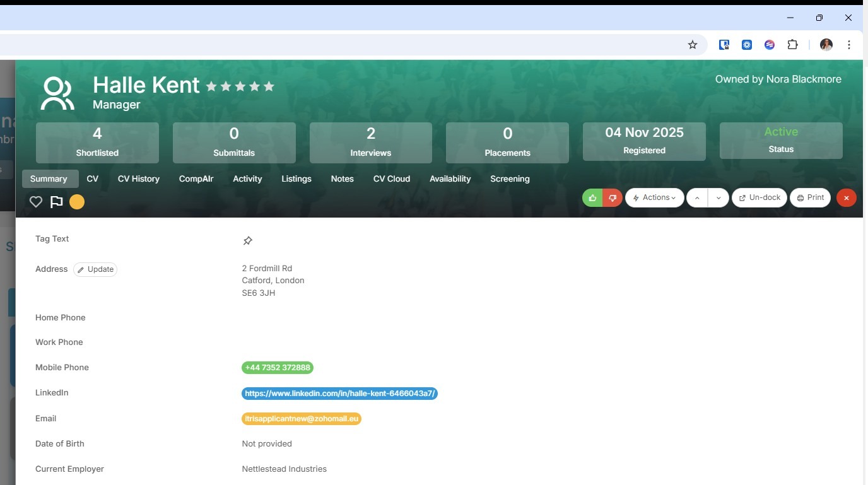Click the 'SE6 3JH' postcode text
The width and height of the screenshot is (868, 485).
tap(259, 293)
